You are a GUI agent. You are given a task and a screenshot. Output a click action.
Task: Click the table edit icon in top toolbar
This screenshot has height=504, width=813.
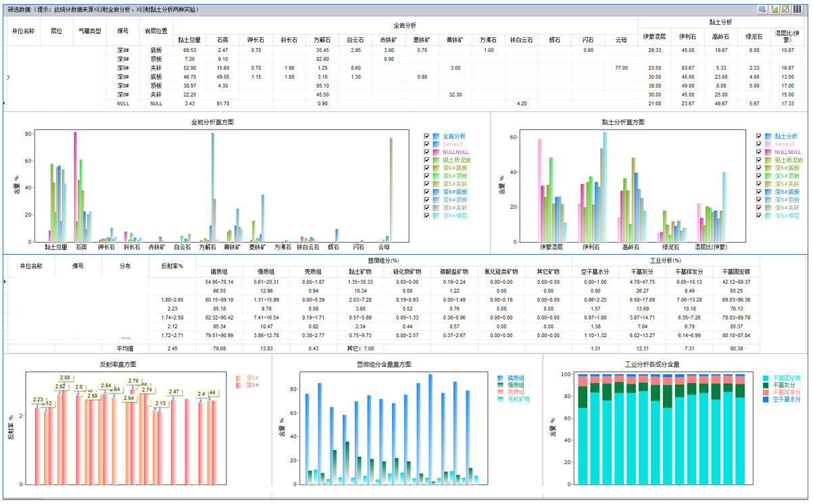762,9
